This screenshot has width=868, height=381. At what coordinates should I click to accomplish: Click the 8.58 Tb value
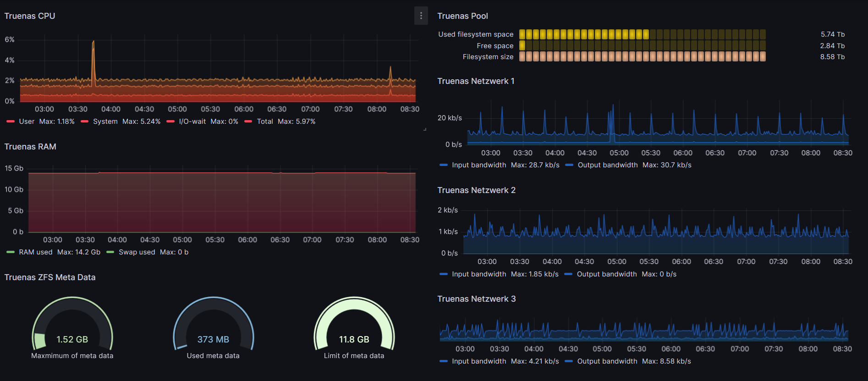pos(833,57)
